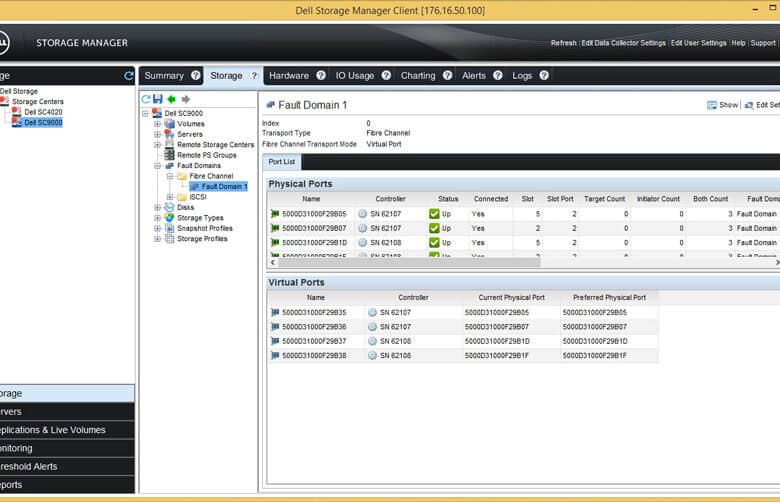Open Edit Data Collector Settings
Screen dimensions: 780x502
coord(623,43)
